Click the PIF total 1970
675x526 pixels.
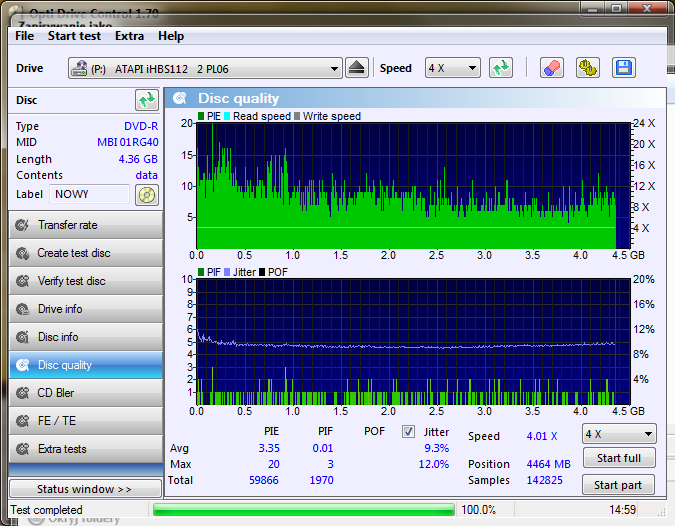[x=322, y=480]
